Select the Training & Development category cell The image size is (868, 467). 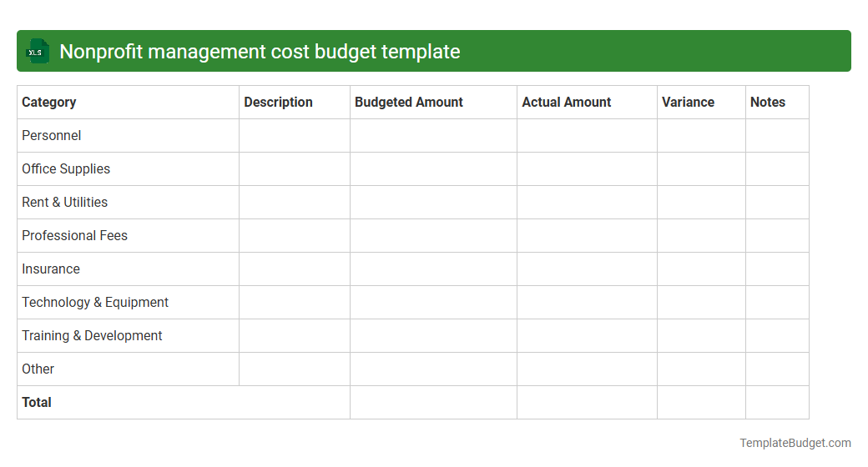128,336
